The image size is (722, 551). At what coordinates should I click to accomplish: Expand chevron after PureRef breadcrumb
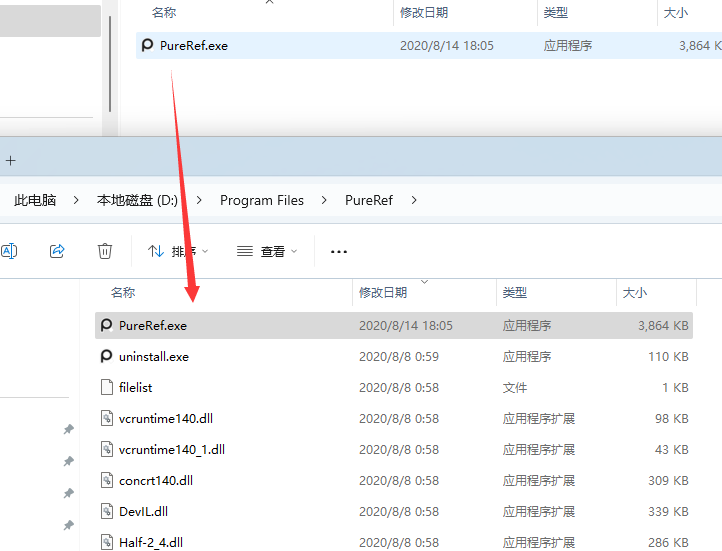pyautogui.click(x=414, y=200)
